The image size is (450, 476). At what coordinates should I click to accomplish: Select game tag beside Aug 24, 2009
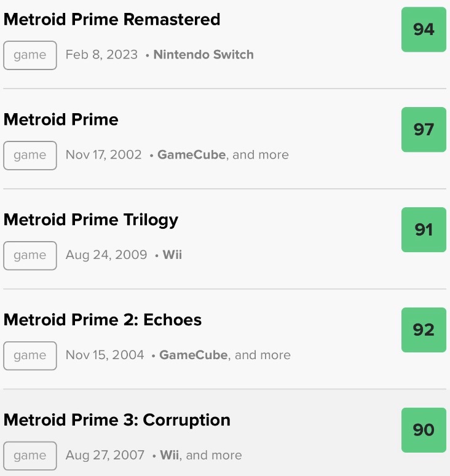(x=30, y=255)
